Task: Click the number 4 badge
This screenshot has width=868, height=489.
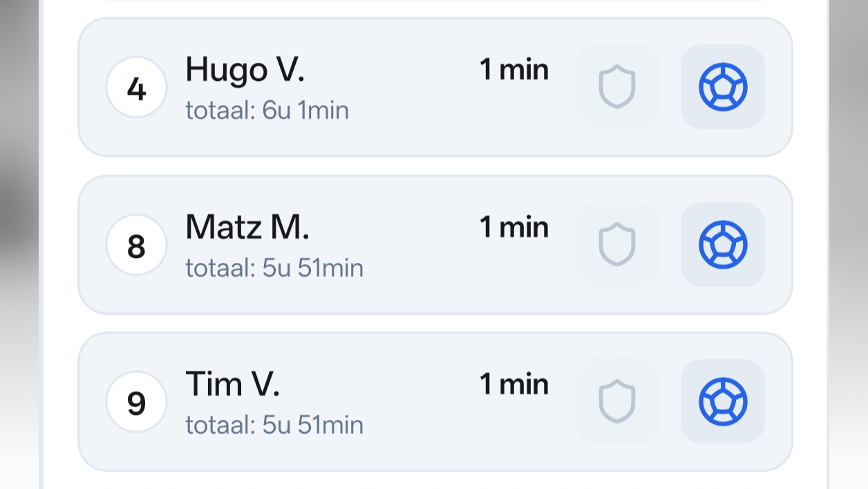Action: (136, 88)
